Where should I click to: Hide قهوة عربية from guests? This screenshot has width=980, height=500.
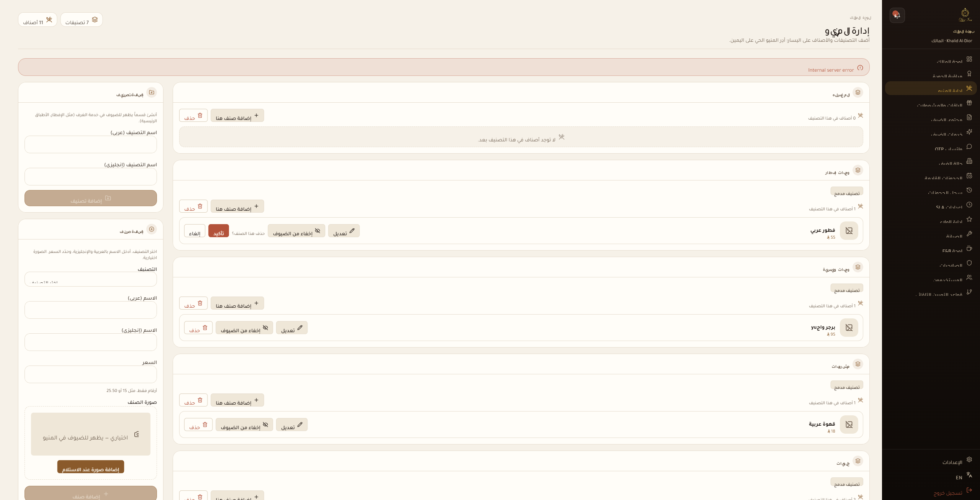[x=244, y=425]
